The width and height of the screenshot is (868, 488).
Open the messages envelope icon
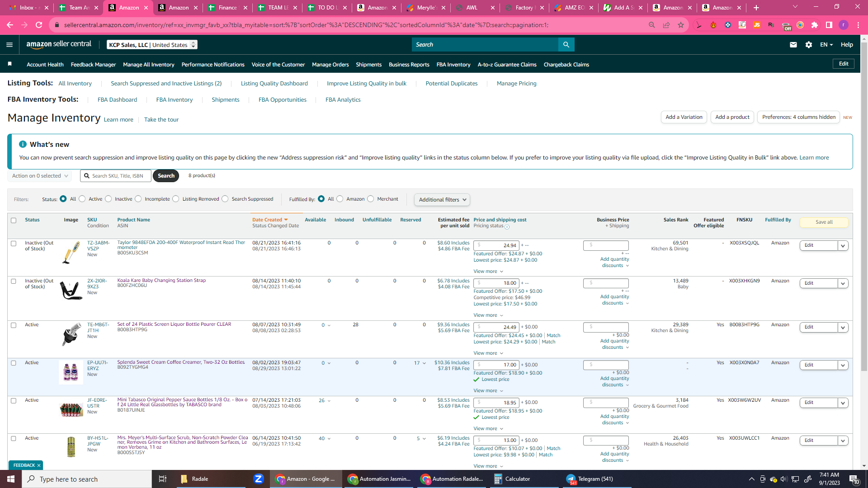(x=793, y=44)
